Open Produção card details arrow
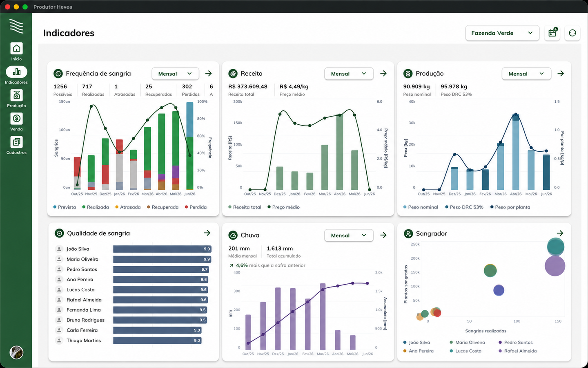This screenshot has width=588, height=368. 561,74
